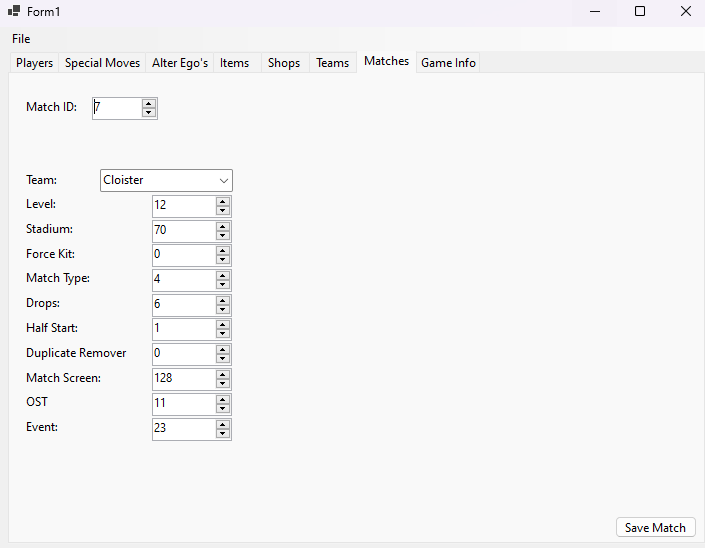Increase the Half Start value

223,325
